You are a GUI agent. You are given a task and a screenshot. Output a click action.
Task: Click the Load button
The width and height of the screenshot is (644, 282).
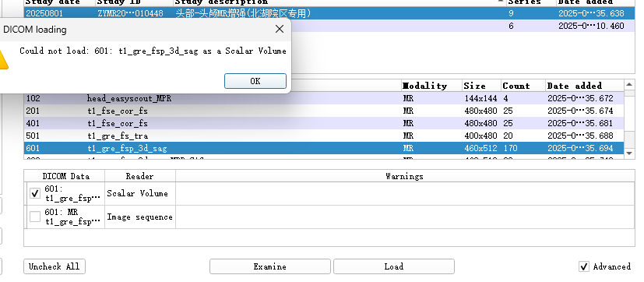point(393,266)
